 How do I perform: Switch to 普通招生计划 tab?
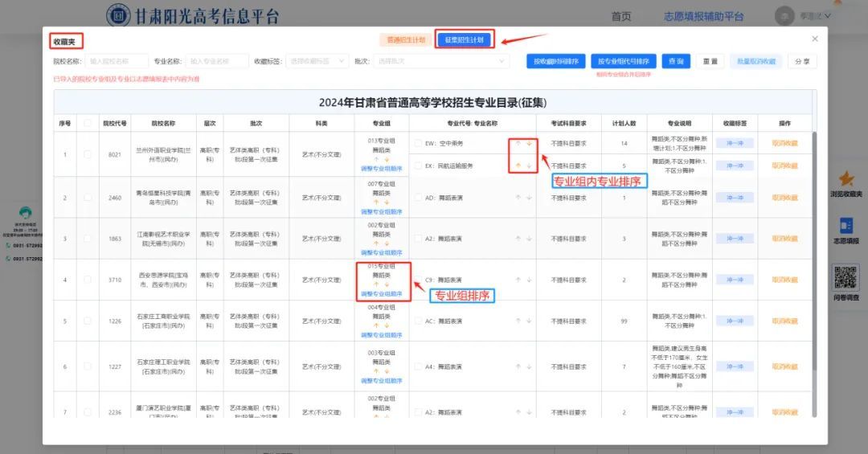(x=406, y=40)
